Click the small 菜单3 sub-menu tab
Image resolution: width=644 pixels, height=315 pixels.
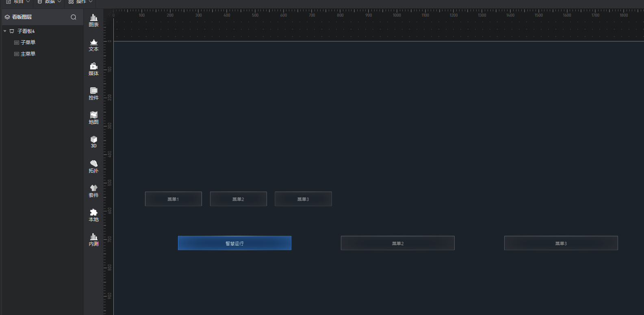pyautogui.click(x=303, y=199)
